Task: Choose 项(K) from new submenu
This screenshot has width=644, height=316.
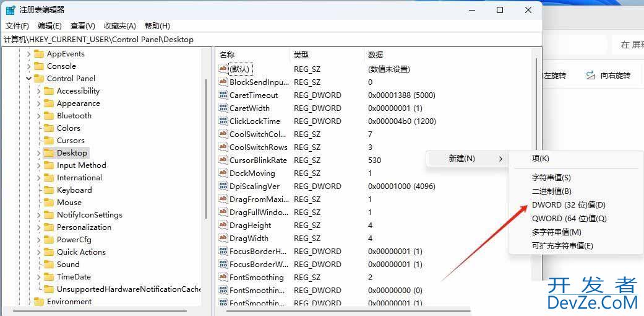Action: pos(541,159)
